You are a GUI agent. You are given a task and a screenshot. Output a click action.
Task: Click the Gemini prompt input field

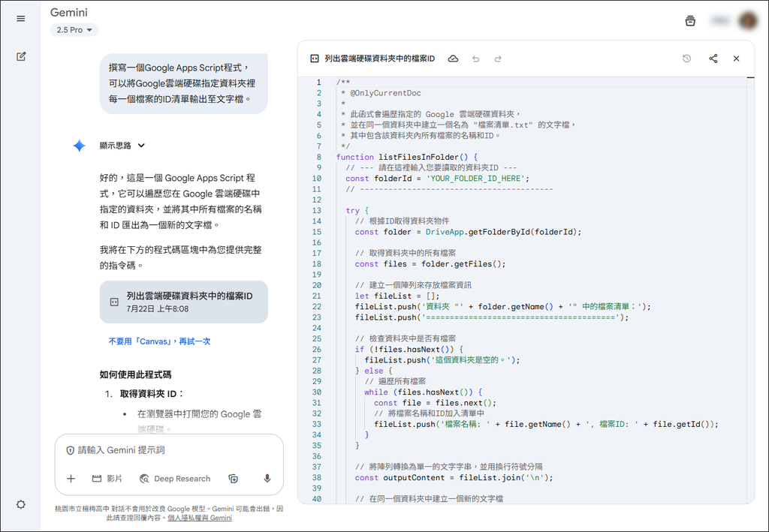(x=169, y=449)
